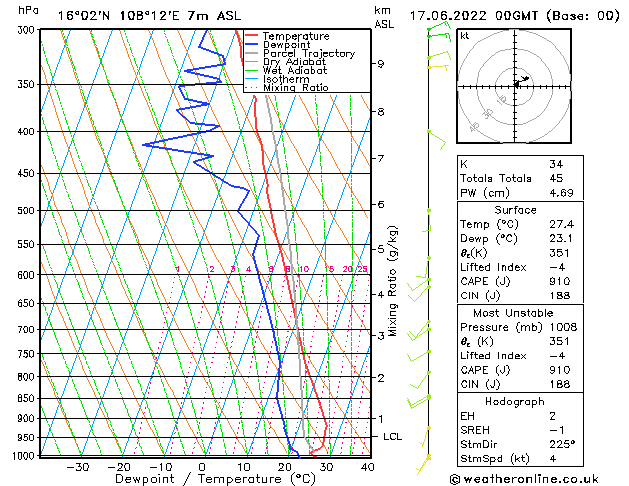This screenshot has height=486, width=629.
Task: Select the 950 hPa pressure label
Action: (28, 437)
